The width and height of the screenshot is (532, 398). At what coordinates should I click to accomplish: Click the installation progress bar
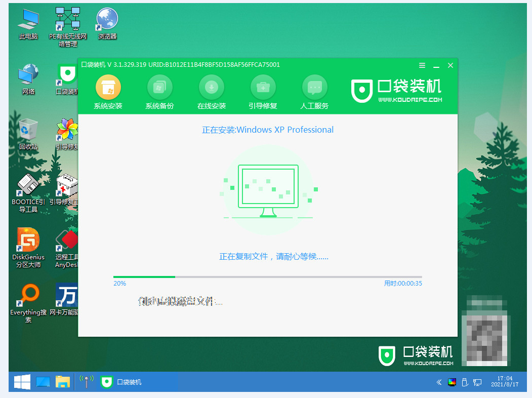pyautogui.click(x=267, y=277)
